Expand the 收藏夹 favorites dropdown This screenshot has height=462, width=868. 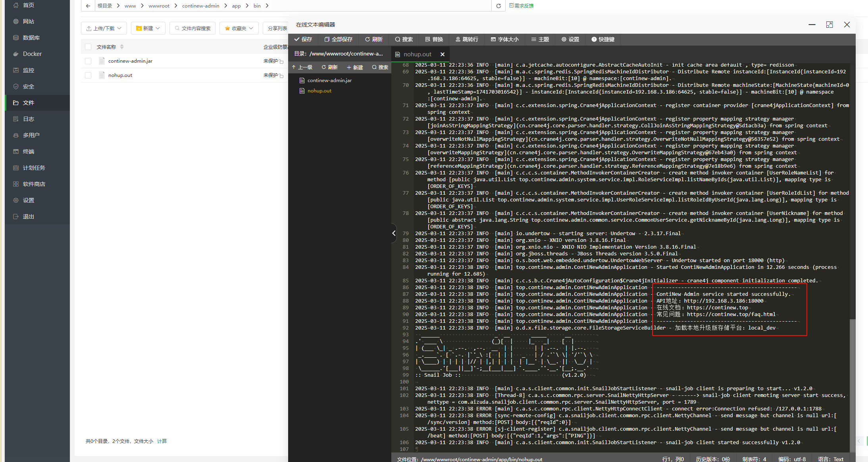tap(239, 28)
